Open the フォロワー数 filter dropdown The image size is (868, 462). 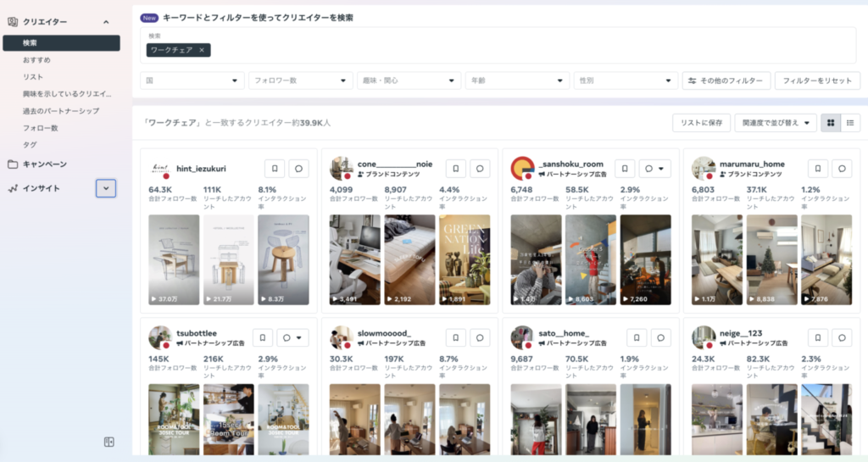tap(301, 81)
